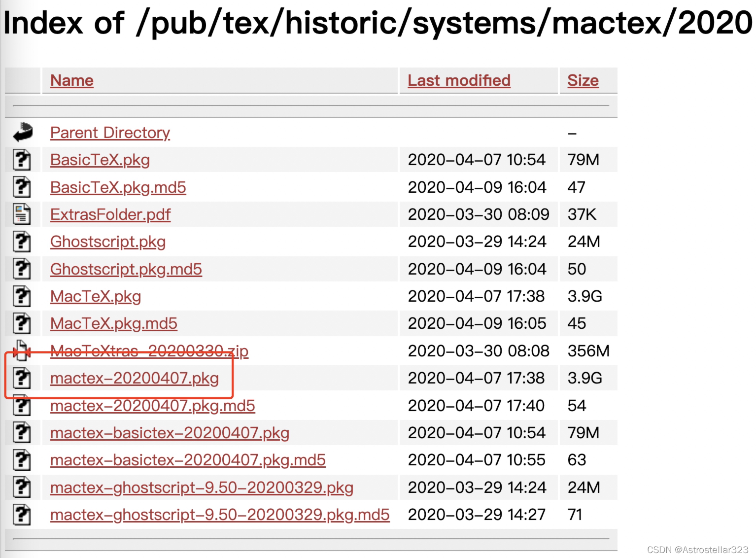This screenshot has width=756, height=558.
Task: Sort the listing by Name column
Action: point(71,80)
